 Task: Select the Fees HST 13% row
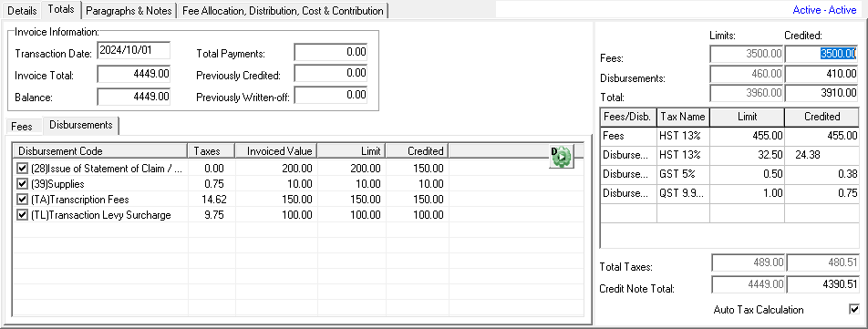(729, 136)
